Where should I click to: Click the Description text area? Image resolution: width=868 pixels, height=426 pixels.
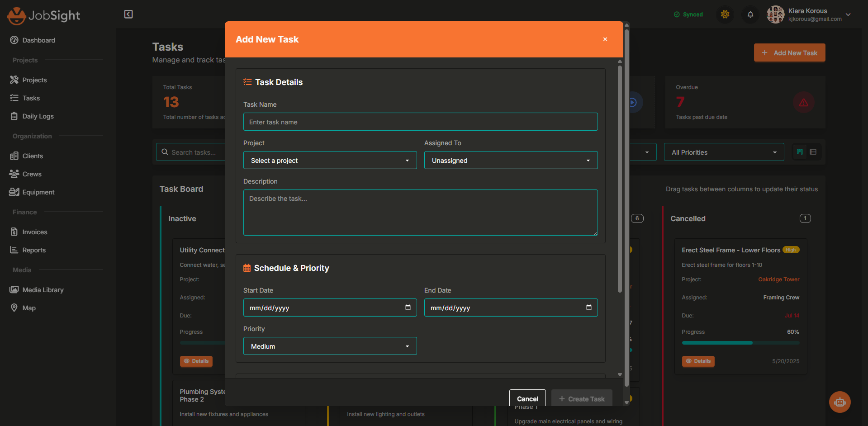tap(421, 213)
